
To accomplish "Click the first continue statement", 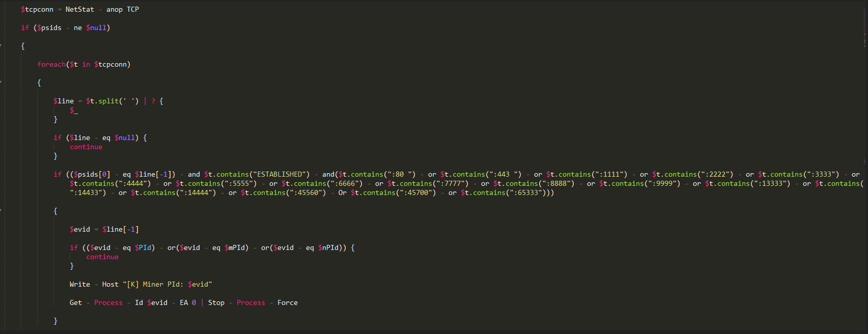I will point(86,147).
